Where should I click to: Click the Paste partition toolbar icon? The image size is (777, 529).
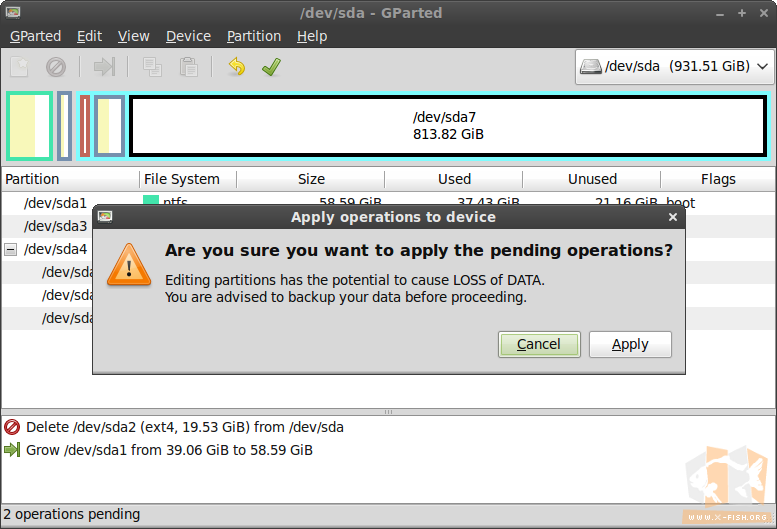[x=188, y=67]
